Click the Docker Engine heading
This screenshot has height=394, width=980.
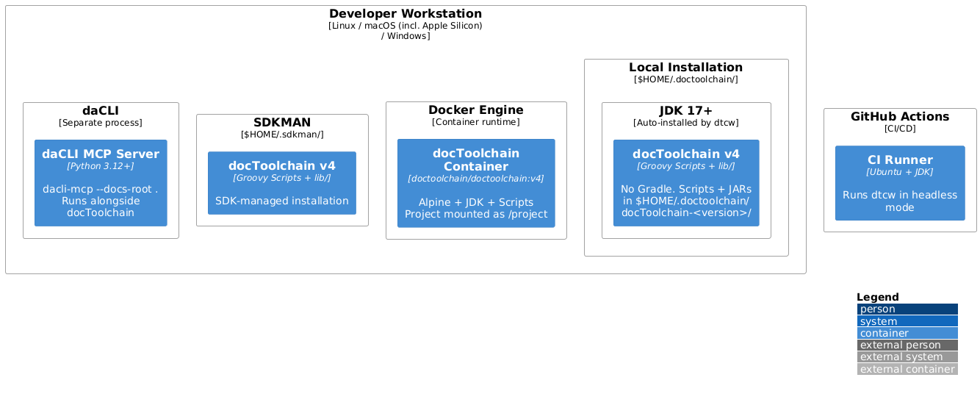[x=476, y=110]
